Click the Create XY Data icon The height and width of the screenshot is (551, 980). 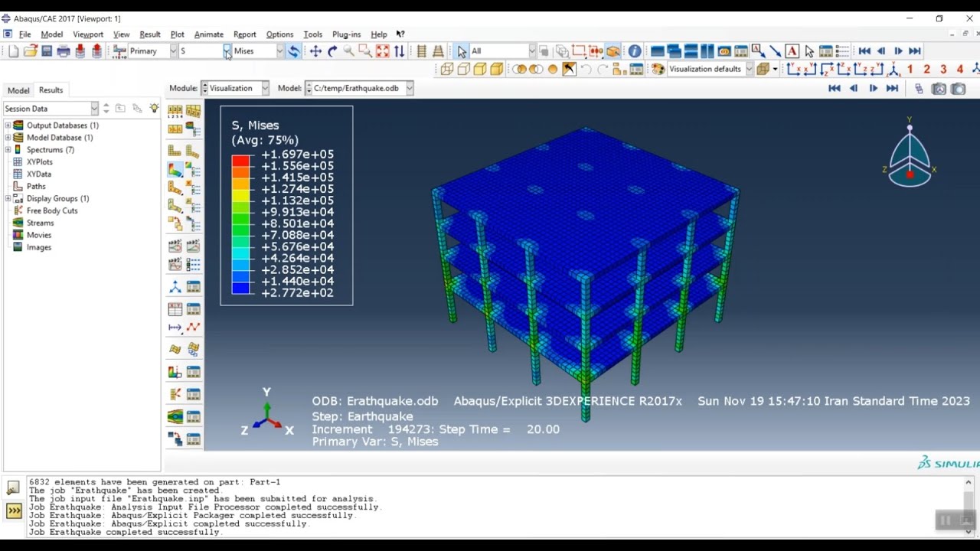175,310
